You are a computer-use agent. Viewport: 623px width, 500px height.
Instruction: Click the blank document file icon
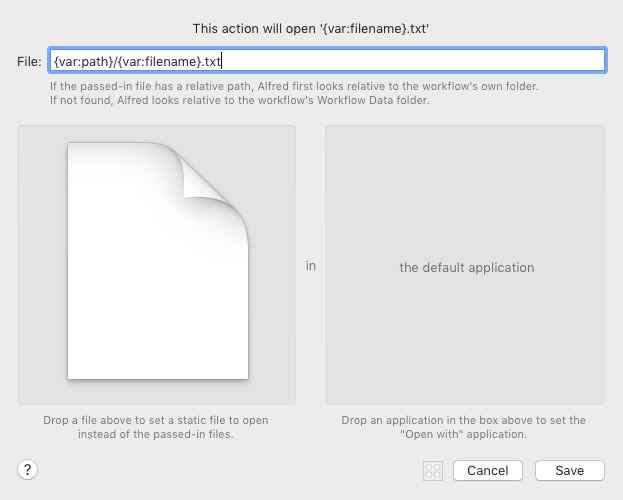158,261
